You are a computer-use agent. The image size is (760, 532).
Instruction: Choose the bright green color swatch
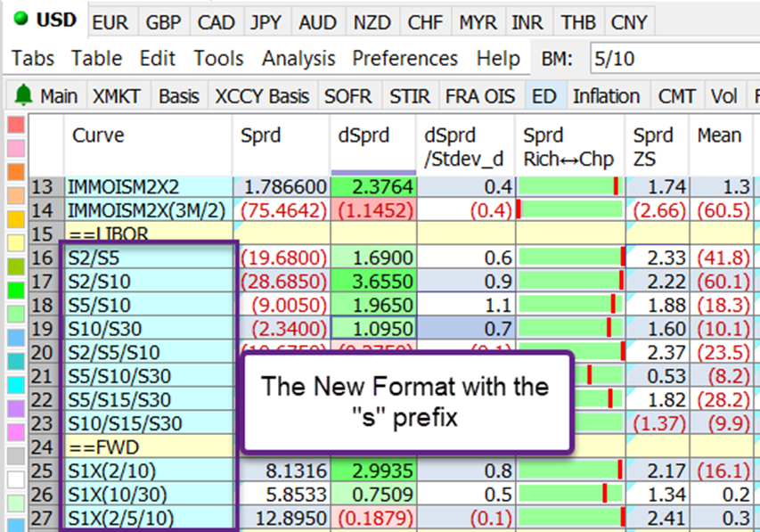[x=16, y=290]
